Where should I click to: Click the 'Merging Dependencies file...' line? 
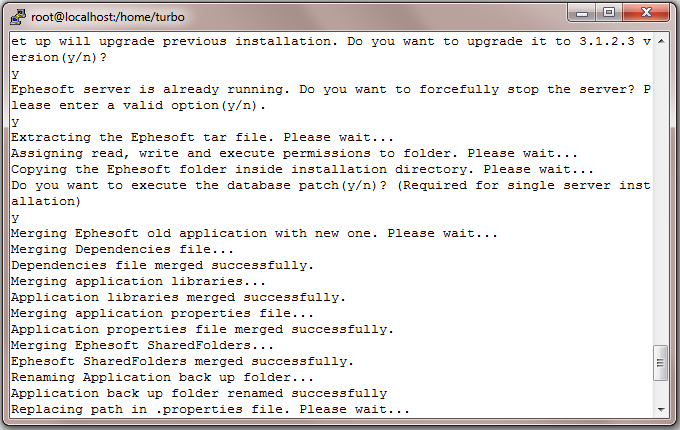(122, 249)
